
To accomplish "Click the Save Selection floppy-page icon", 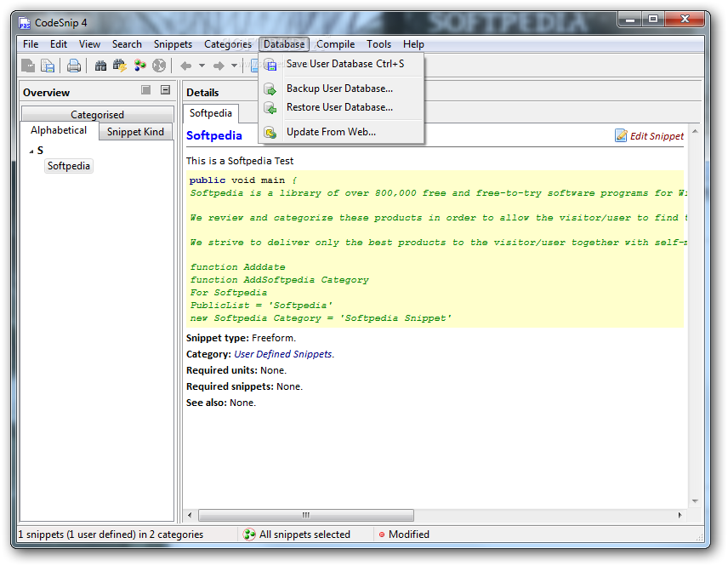I will [48, 66].
